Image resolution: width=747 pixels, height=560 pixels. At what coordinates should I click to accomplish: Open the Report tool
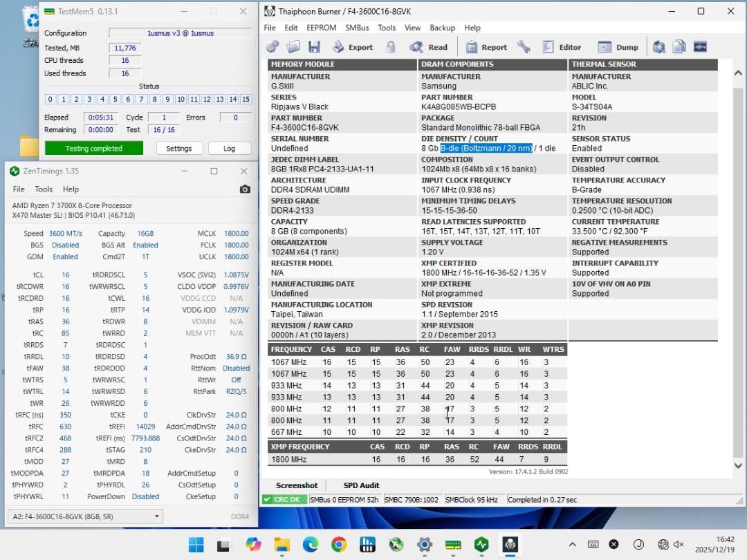pos(486,47)
